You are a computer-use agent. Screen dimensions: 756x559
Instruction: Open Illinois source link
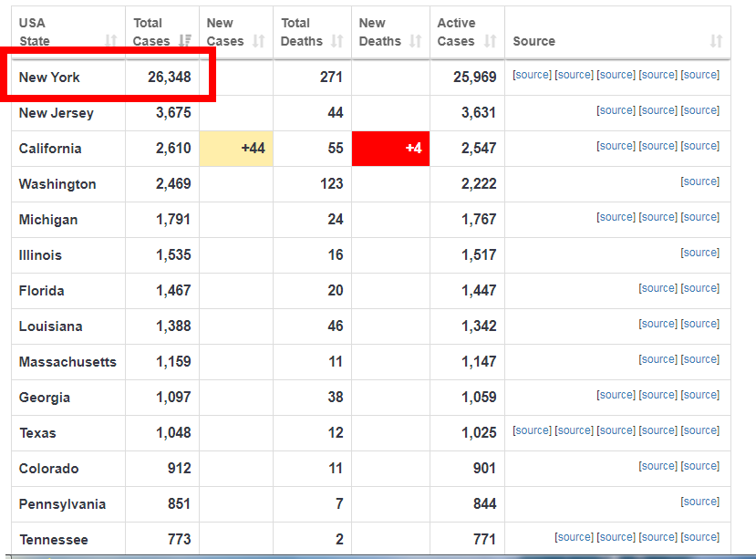tap(700, 253)
